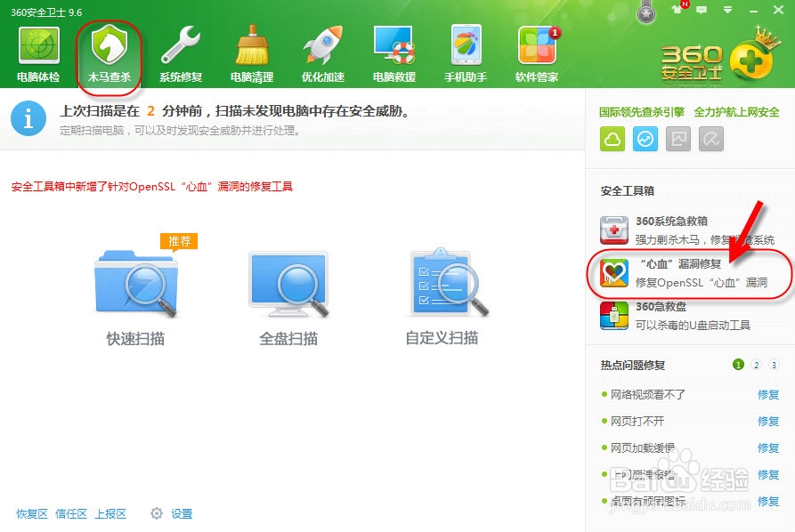Image resolution: width=795 pixels, height=532 pixels.
Task: Click 修复 for 网页加载缓慢
Action: coord(768,447)
